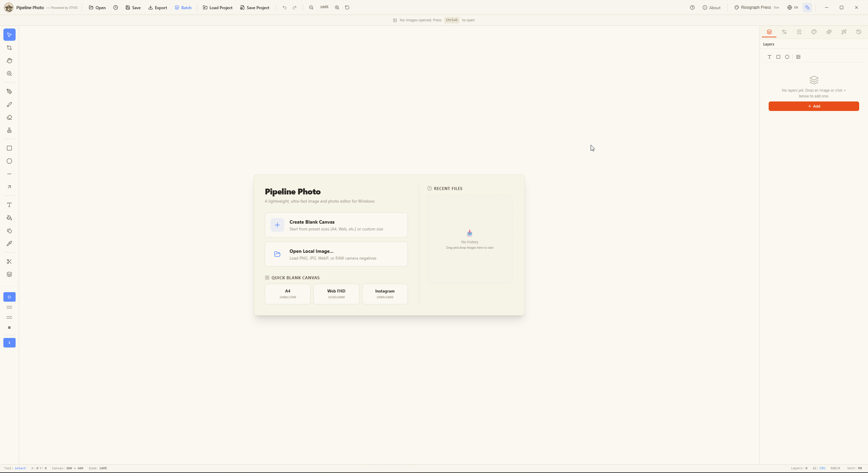Click Load Project
This screenshot has height=473, width=868.
[x=218, y=7]
